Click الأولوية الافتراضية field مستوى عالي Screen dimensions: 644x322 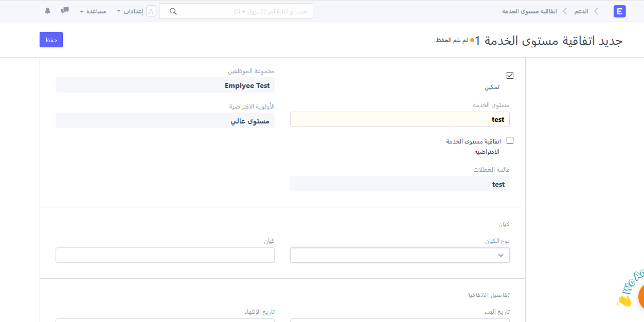[165, 120]
